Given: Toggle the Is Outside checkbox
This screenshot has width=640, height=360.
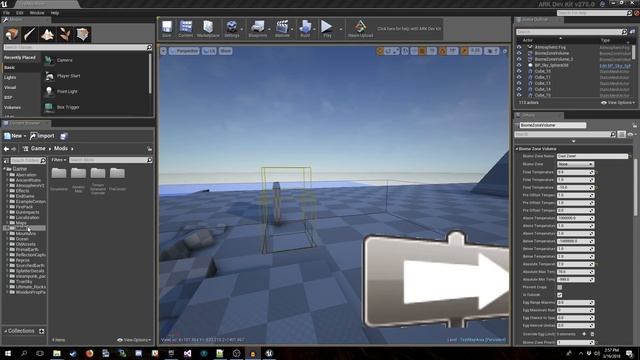Looking at the screenshot, I should point(560,295).
